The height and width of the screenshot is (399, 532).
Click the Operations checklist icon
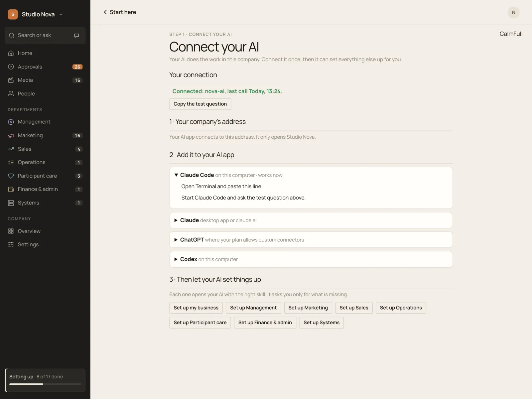pyautogui.click(x=11, y=162)
